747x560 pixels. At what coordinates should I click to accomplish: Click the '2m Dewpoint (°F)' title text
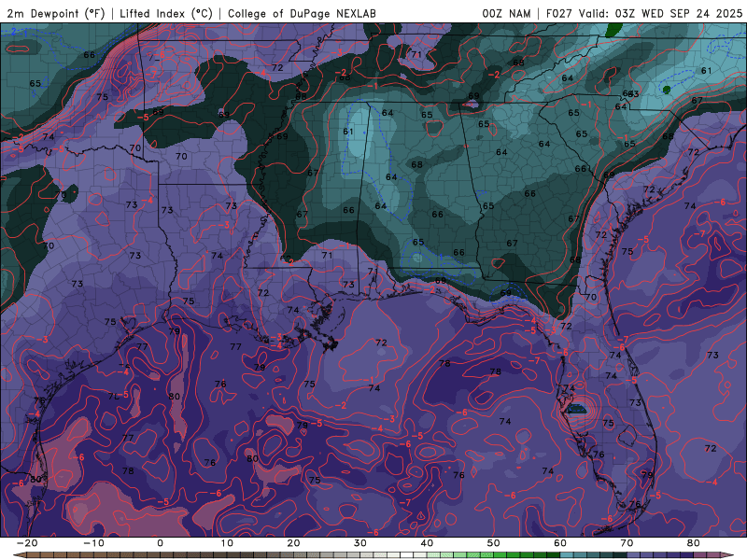click(55, 13)
